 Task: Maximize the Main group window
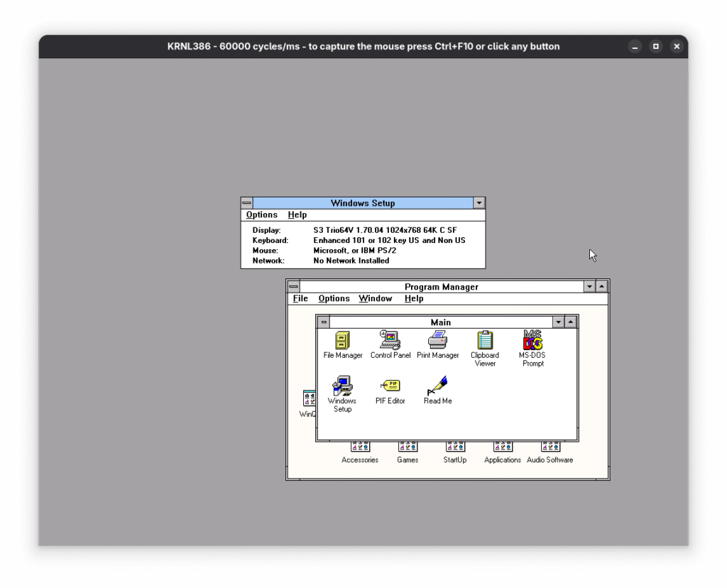tap(570, 322)
